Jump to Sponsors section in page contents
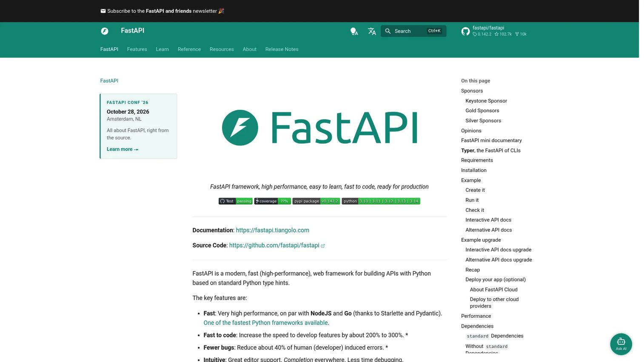 (472, 91)
